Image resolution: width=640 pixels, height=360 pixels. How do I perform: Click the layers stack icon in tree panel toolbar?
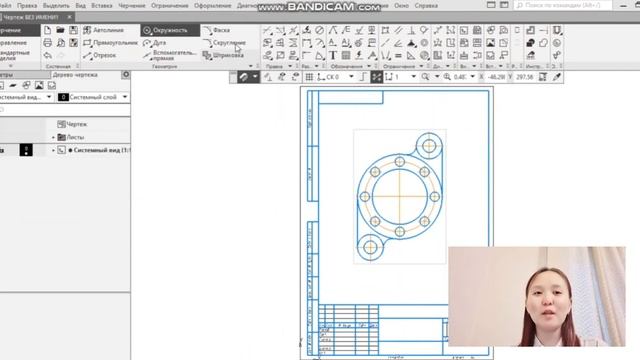tap(26, 85)
